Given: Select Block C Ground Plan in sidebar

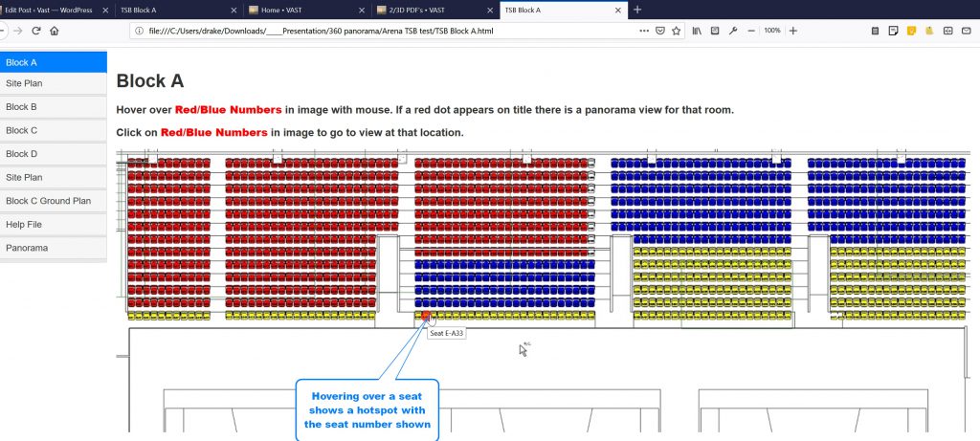Looking at the screenshot, I should coord(54,201).
